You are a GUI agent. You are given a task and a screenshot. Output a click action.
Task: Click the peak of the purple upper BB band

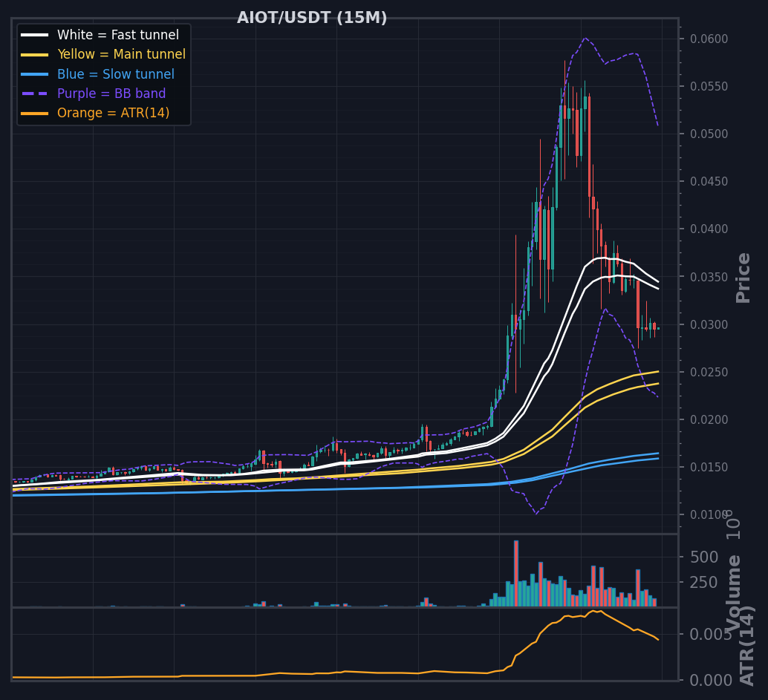click(585, 38)
